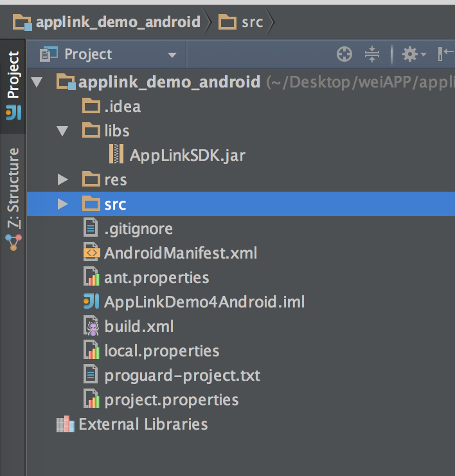Click the ant icon beside build.xml
The height and width of the screenshot is (476, 455).
pyautogui.click(x=92, y=327)
